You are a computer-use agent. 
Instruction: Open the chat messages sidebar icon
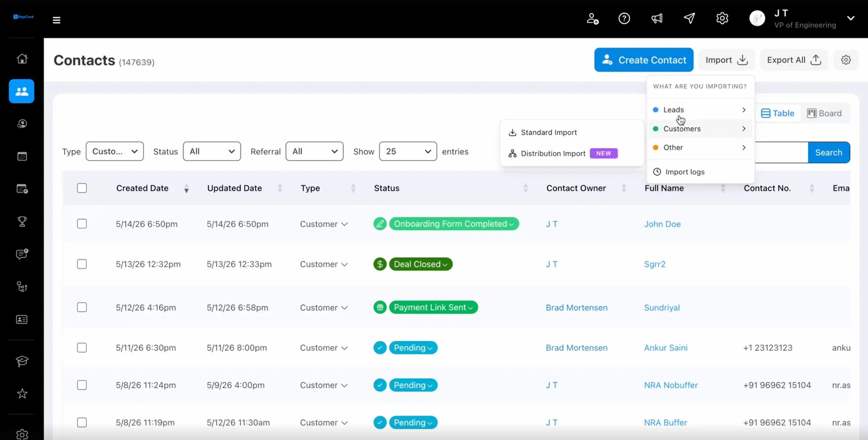coord(22,254)
